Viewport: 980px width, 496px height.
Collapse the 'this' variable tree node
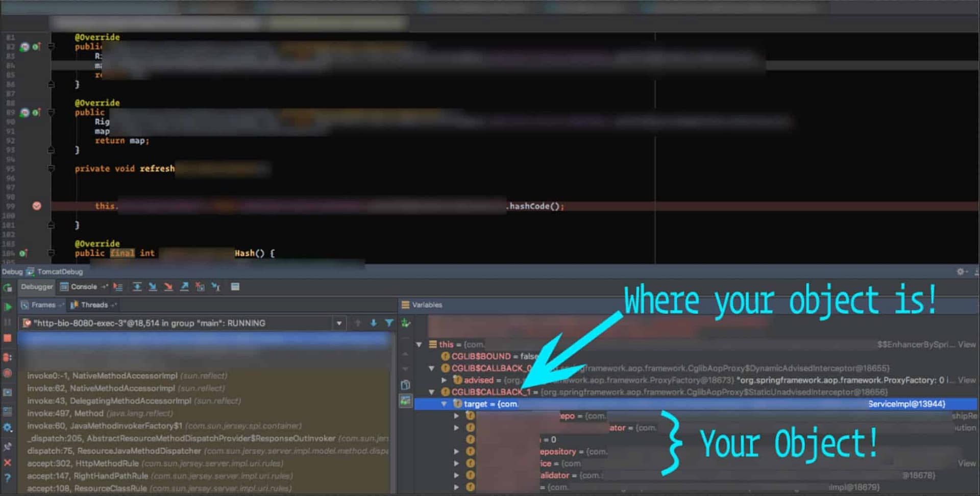click(419, 344)
